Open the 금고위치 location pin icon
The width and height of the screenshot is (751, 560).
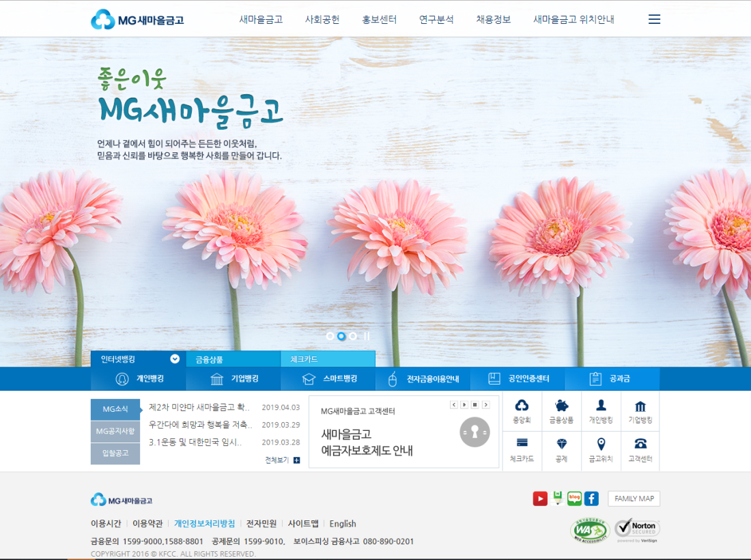tap(601, 450)
